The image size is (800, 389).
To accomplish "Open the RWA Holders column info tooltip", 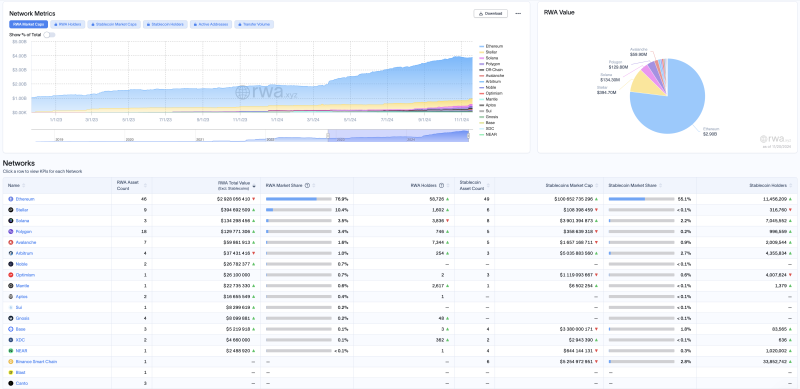I will tap(441, 185).
